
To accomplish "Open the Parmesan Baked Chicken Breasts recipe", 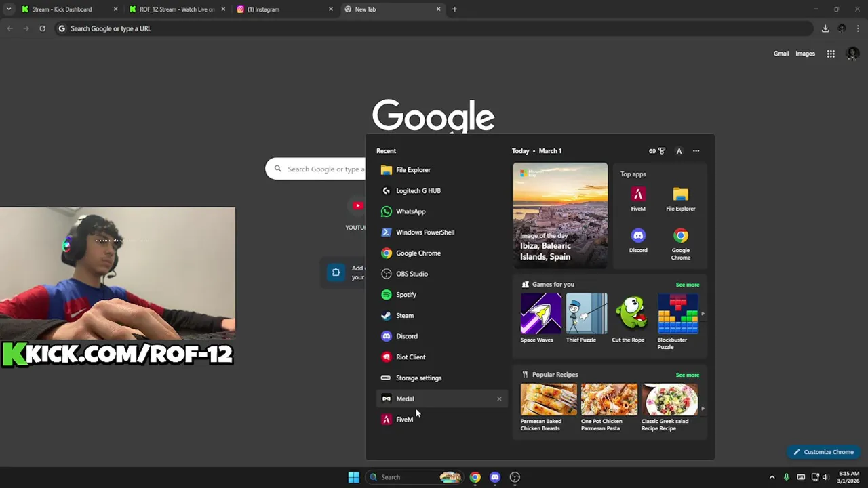I will (548, 408).
